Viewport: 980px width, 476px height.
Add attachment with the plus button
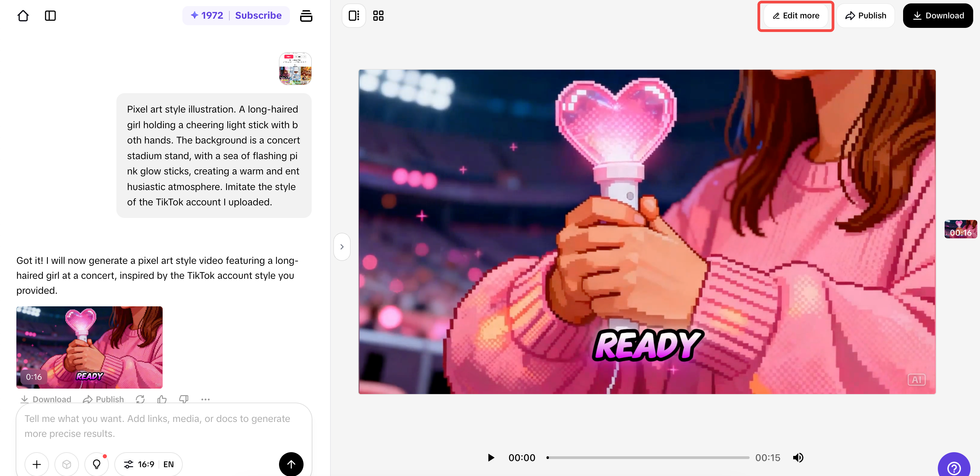point(37,464)
